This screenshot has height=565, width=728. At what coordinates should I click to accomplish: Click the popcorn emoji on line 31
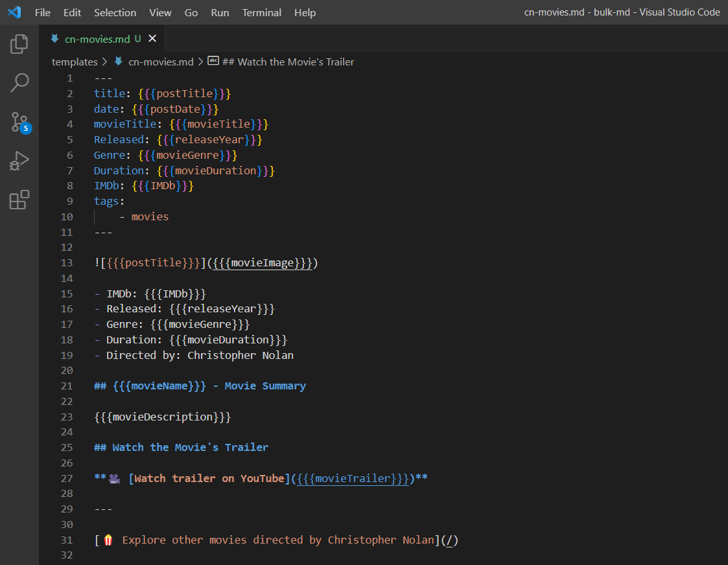tap(108, 540)
